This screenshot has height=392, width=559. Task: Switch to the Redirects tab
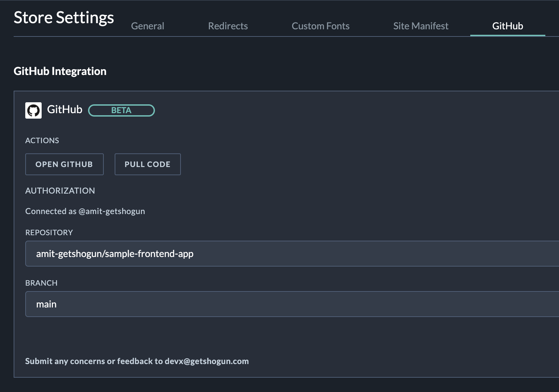(x=228, y=26)
